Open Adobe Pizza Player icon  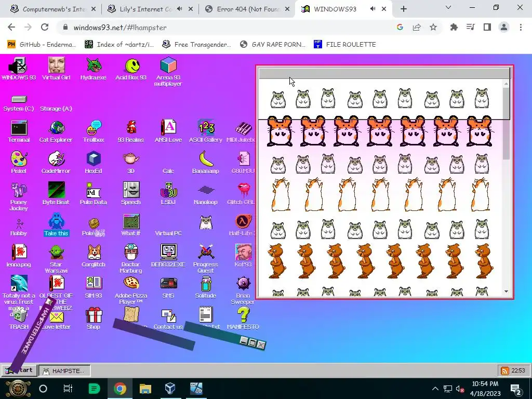pyautogui.click(x=131, y=290)
